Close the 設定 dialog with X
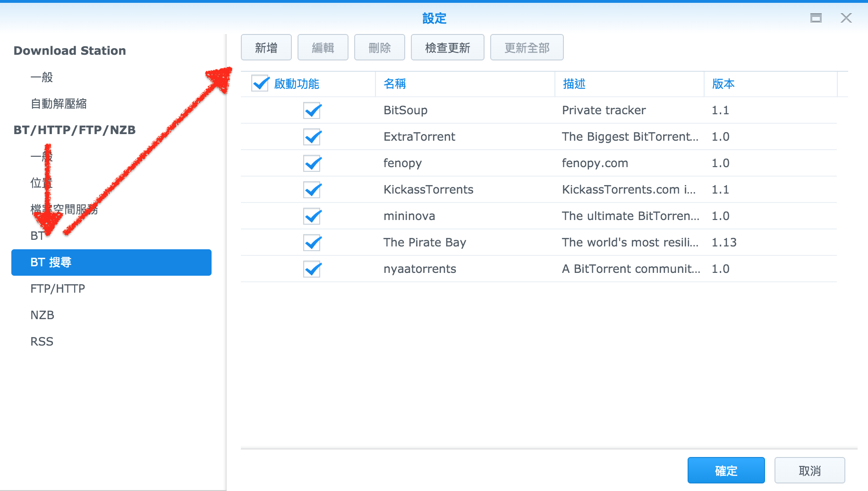Viewport: 868px width, 491px height. [846, 18]
